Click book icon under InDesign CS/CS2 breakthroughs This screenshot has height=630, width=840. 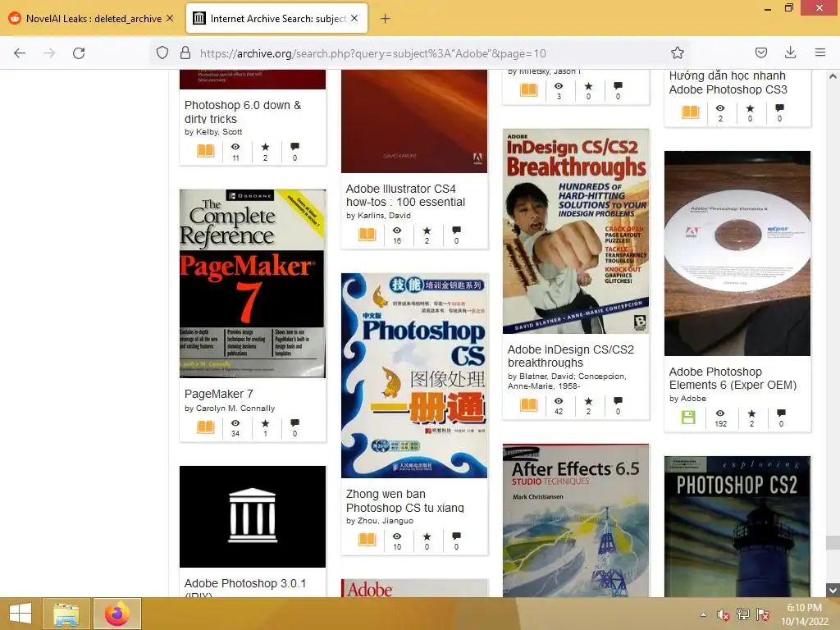529,404
